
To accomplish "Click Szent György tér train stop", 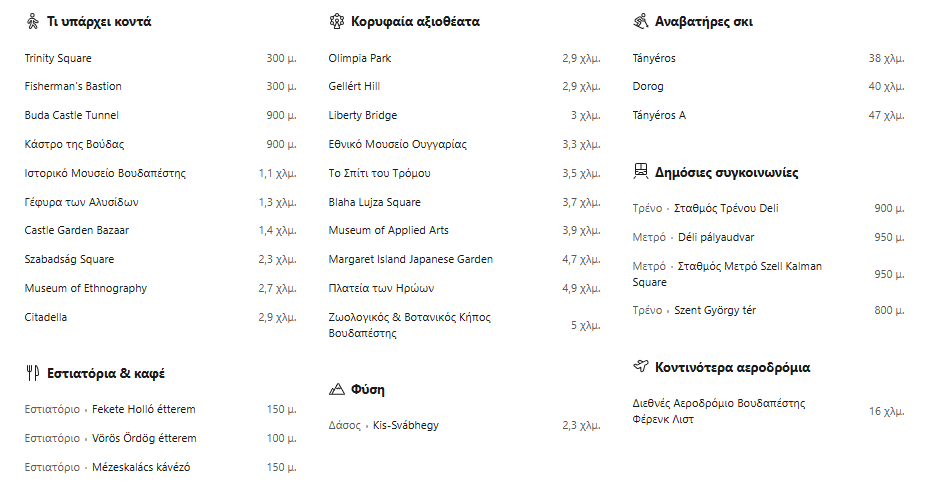I will click(715, 310).
